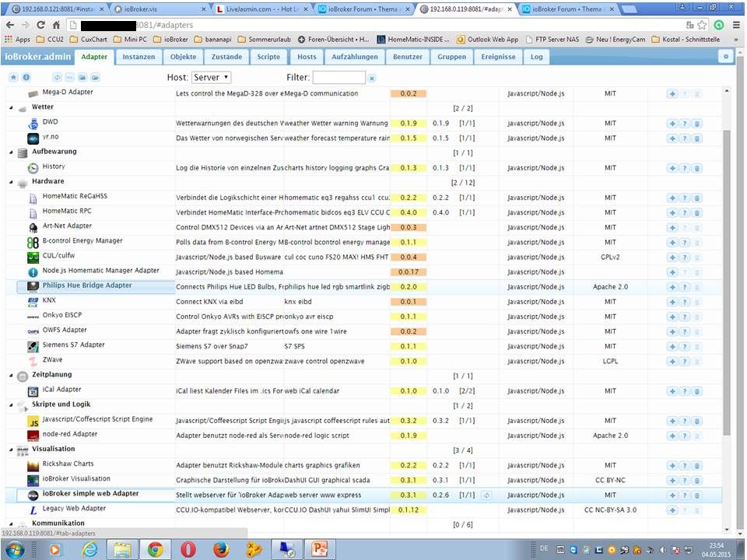This screenshot has height=560, width=747.
Task: Delete DWD adapter with trash icon
Action: (697, 124)
